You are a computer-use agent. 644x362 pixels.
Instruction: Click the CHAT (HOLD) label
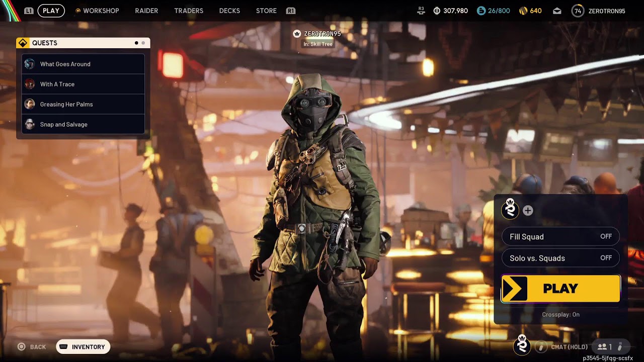569,347
